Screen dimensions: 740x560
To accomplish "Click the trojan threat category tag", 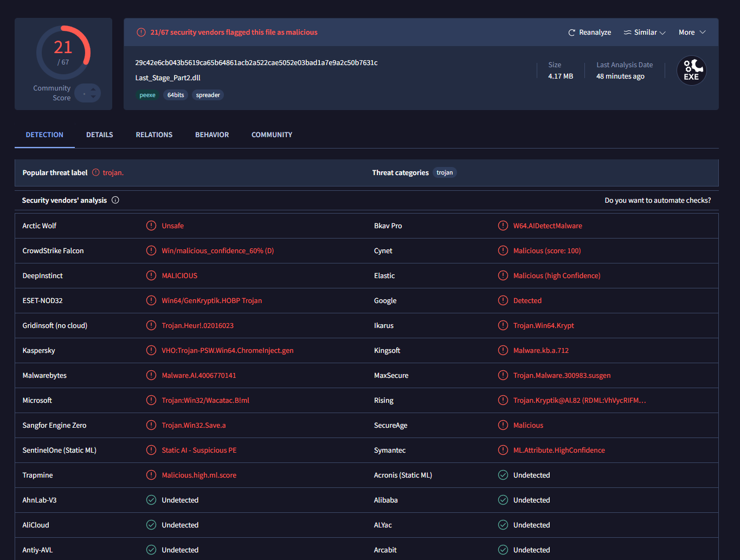I will click(445, 172).
